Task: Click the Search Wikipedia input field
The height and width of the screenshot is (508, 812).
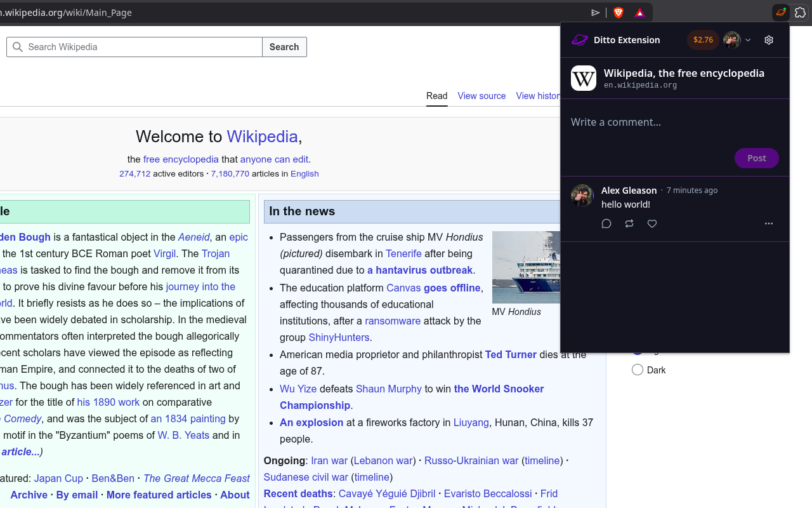Action: (134, 47)
